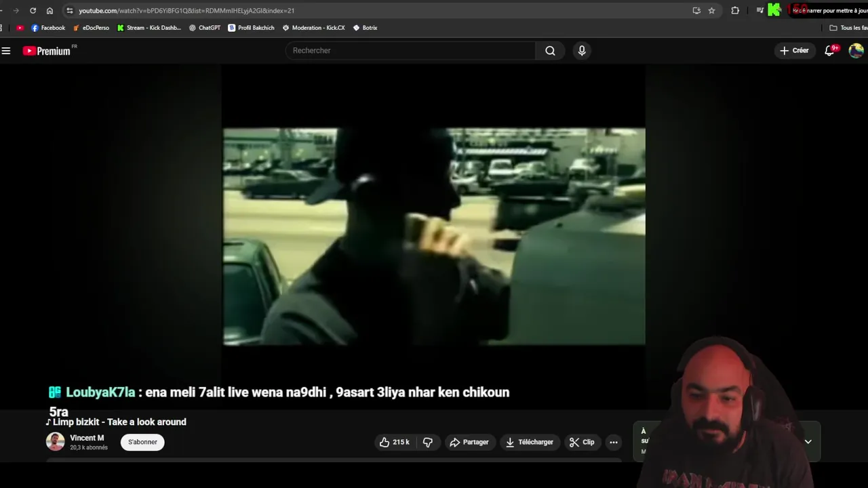Click the video player frame

tap(434, 237)
